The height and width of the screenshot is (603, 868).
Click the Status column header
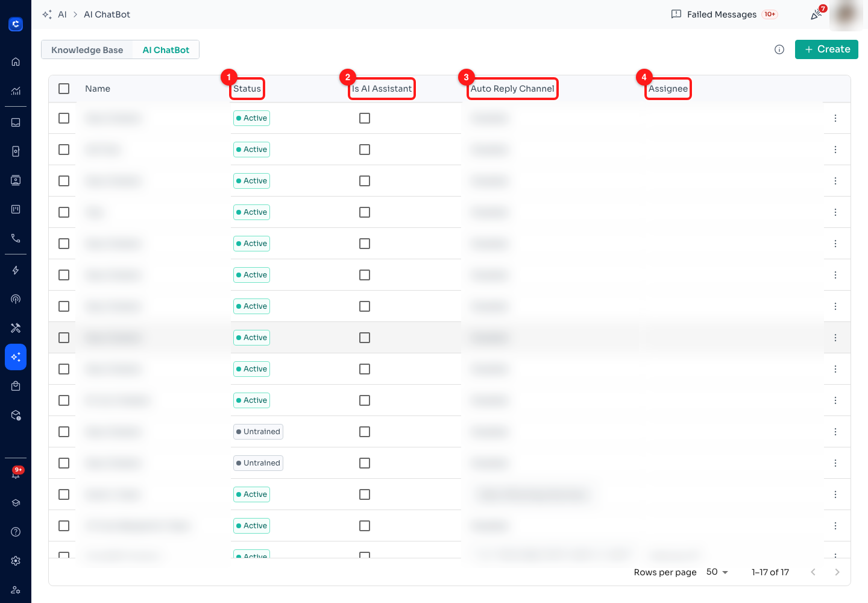point(247,89)
